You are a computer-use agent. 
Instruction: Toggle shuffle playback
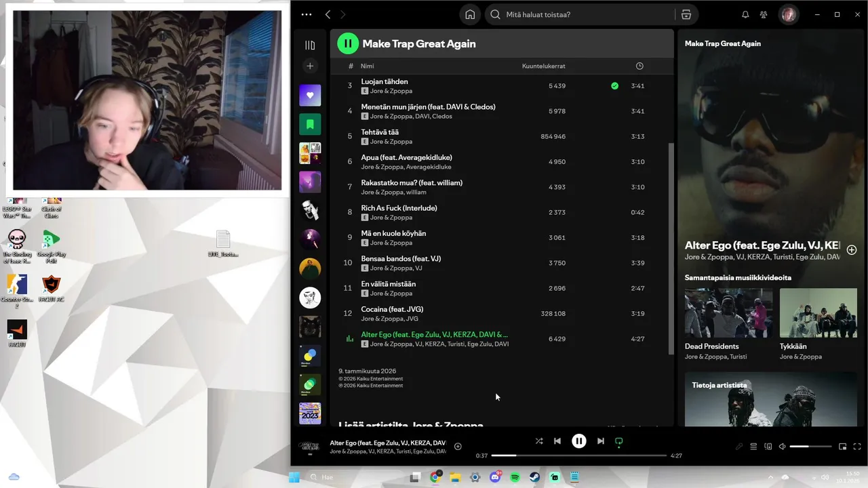pos(538,441)
